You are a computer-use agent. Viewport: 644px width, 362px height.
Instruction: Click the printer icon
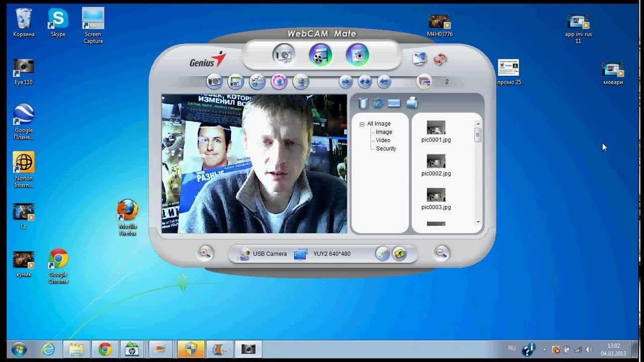click(x=412, y=103)
